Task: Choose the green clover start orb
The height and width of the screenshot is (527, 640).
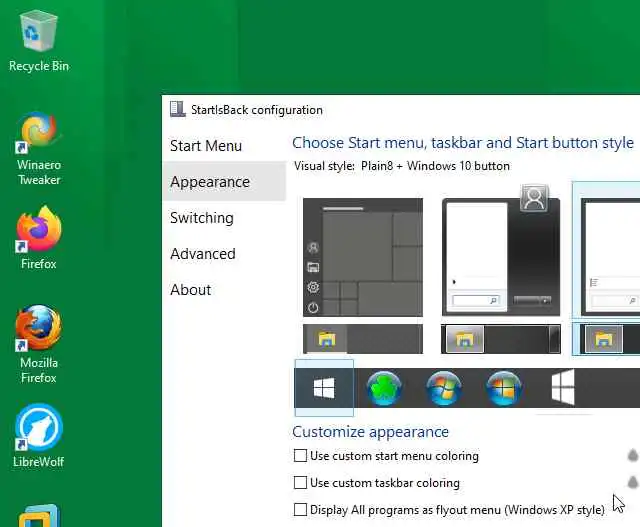Action: pyautogui.click(x=384, y=388)
